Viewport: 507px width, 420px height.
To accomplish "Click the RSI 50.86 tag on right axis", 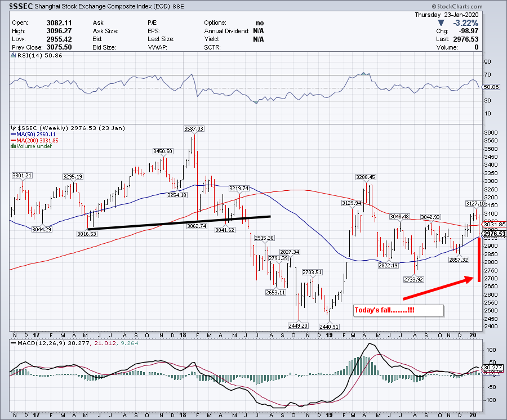I will [491, 87].
